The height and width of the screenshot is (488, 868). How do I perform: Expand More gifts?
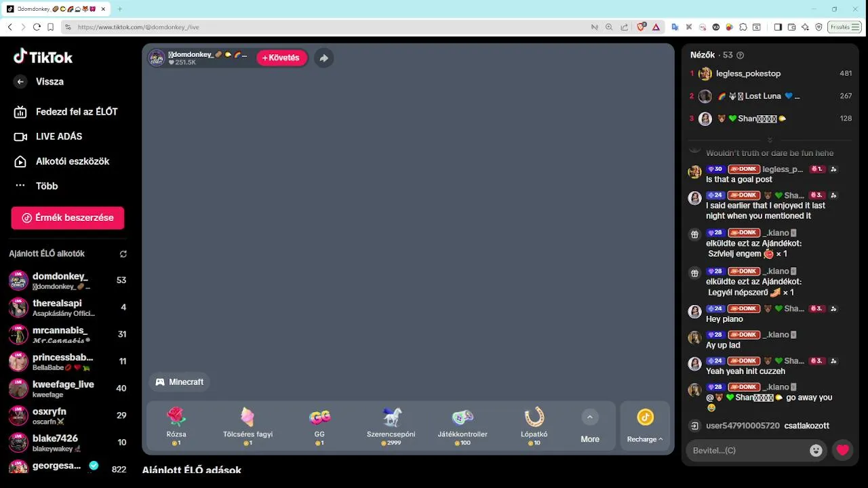pos(590,426)
